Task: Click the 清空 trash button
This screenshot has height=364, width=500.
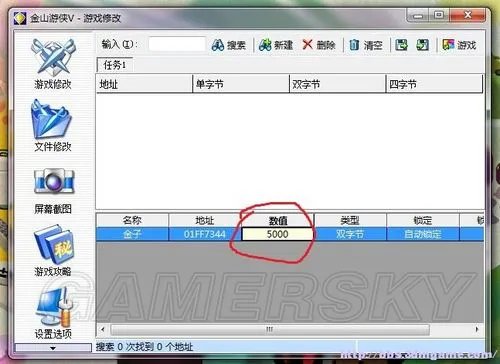Action: (366, 45)
